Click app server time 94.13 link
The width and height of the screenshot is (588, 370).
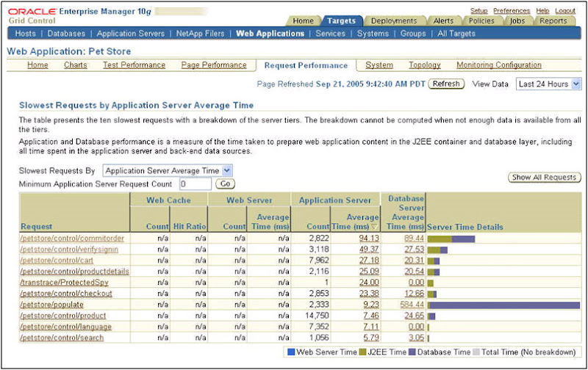point(369,239)
